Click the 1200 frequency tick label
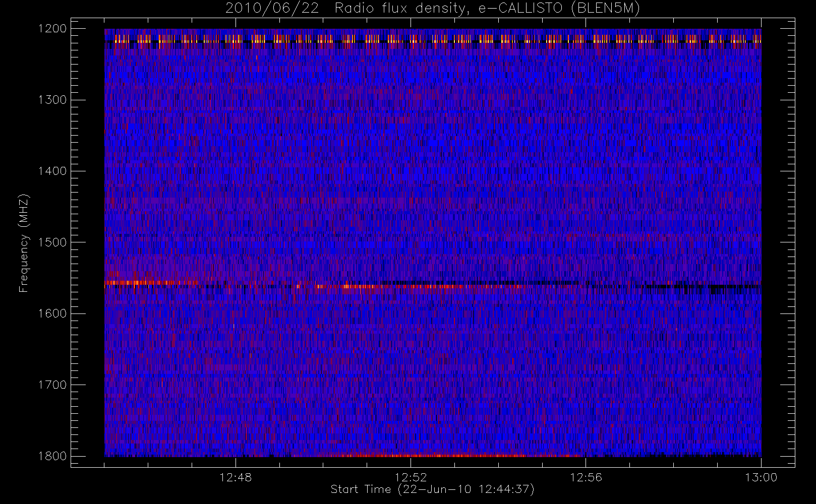 coord(52,29)
